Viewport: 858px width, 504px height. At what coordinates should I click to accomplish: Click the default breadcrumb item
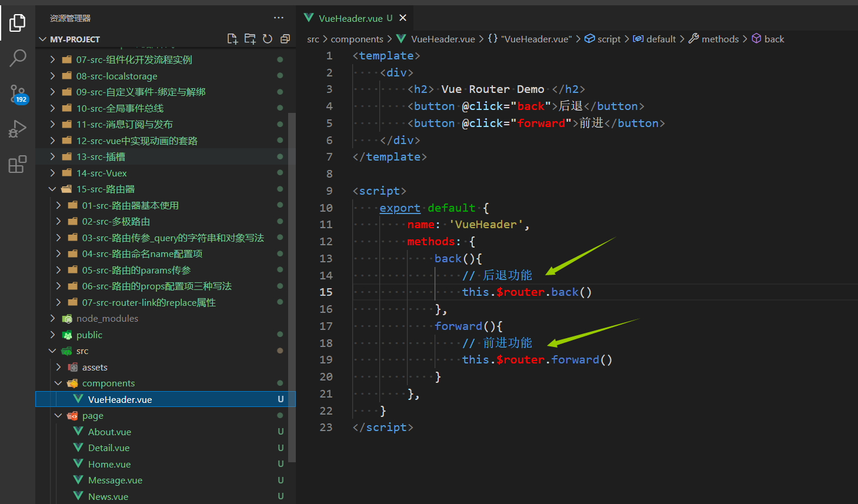coord(655,39)
